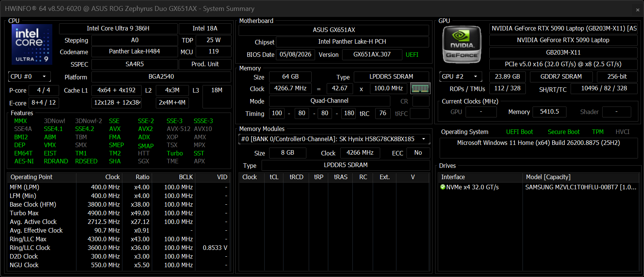Click the 256-bit bus width field

[617, 77]
